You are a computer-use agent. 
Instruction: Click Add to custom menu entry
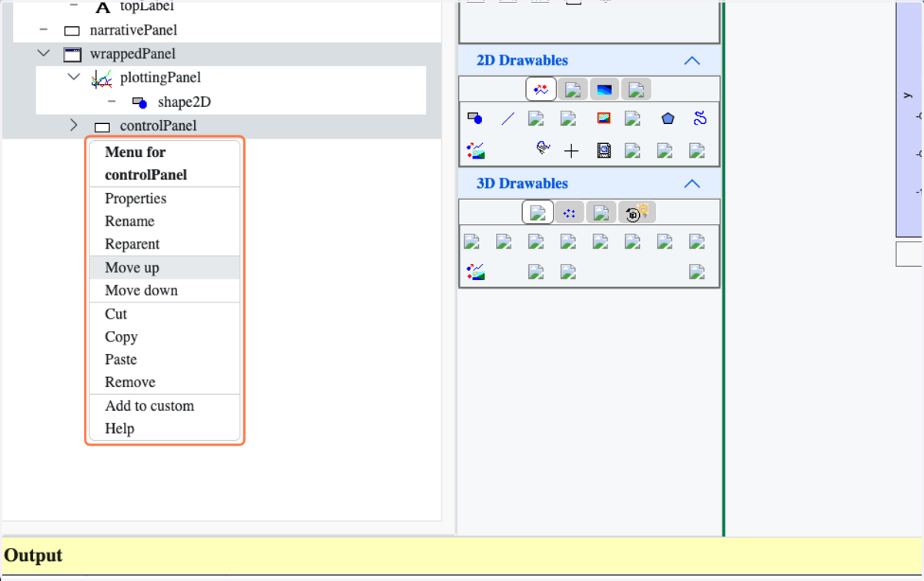click(x=165, y=406)
